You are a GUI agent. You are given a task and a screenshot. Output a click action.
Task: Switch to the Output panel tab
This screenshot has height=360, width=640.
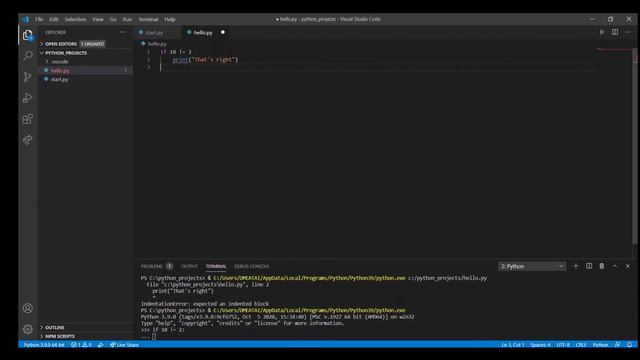[x=189, y=266]
